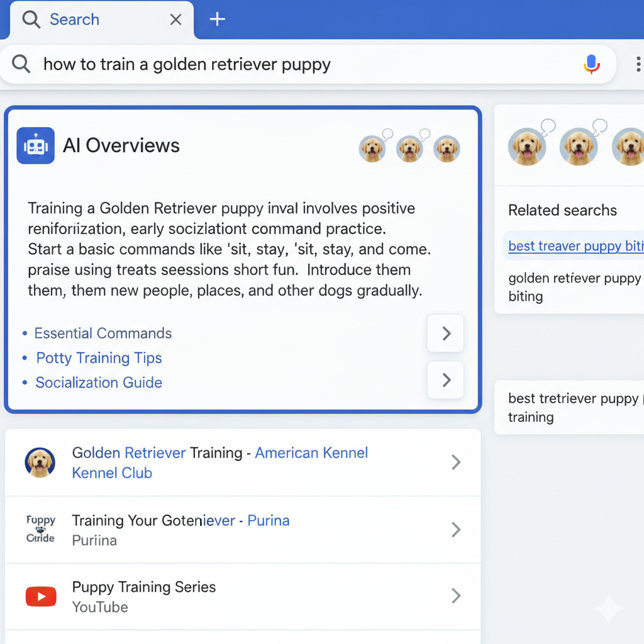Click the YouTube source label

coord(100,607)
